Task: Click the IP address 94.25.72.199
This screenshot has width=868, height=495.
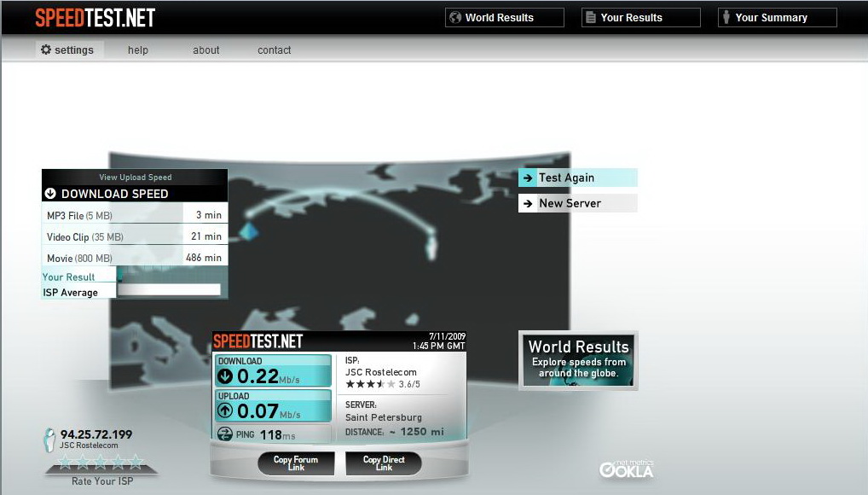Action: [96, 434]
